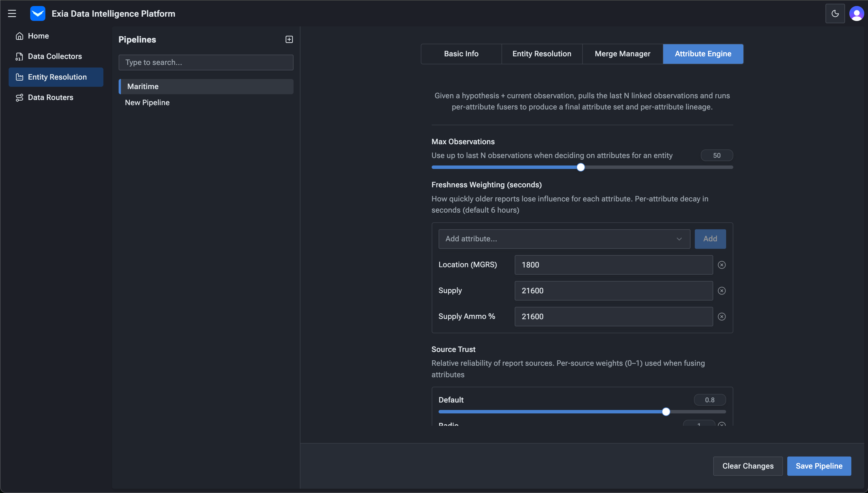Select New Pipeline in list
This screenshot has width=868, height=493.
tap(147, 103)
